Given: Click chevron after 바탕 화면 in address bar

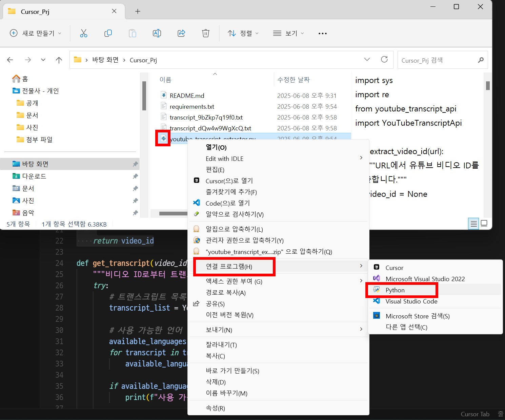Looking at the screenshot, I should click(124, 60).
